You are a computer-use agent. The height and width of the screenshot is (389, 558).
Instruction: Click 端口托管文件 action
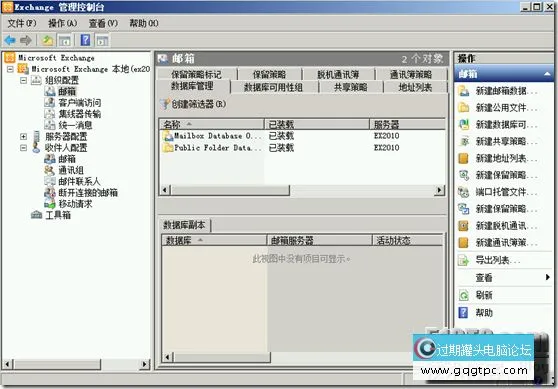coord(498,192)
